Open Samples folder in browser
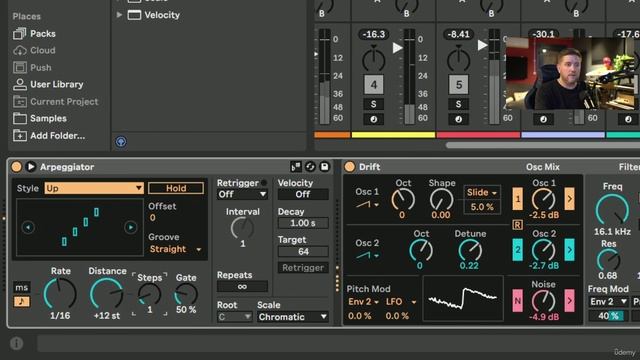Image resolution: width=640 pixels, height=360 pixels. (x=40, y=118)
